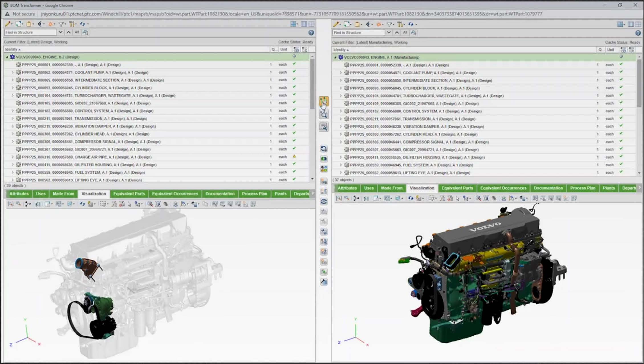Sort by the Identity column header in right pane
644x364 pixels.
click(339, 50)
